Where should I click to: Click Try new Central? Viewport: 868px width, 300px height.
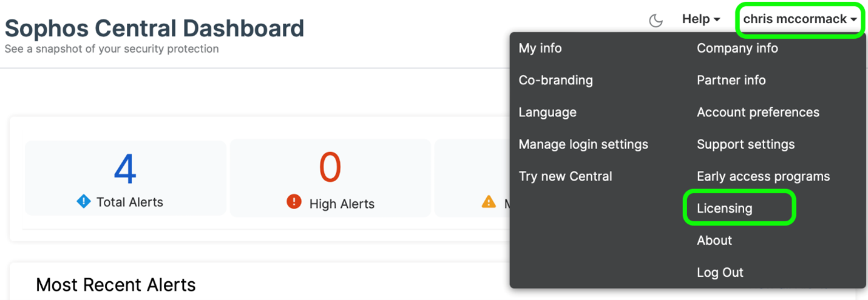click(565, 177)
